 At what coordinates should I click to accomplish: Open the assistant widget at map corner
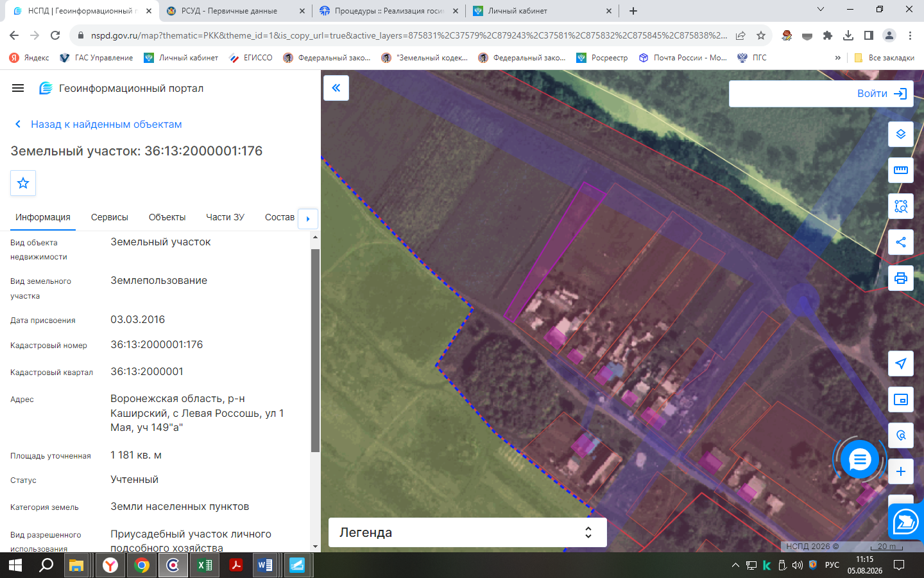[905, 521]
